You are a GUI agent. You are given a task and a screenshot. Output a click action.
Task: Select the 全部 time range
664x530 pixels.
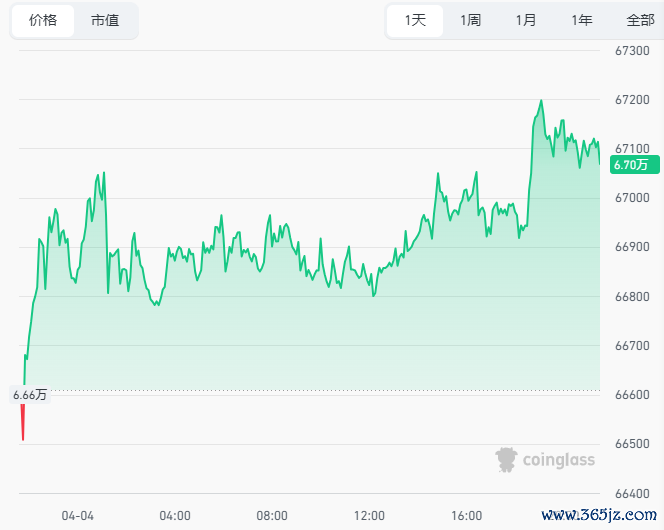[640, 20]
